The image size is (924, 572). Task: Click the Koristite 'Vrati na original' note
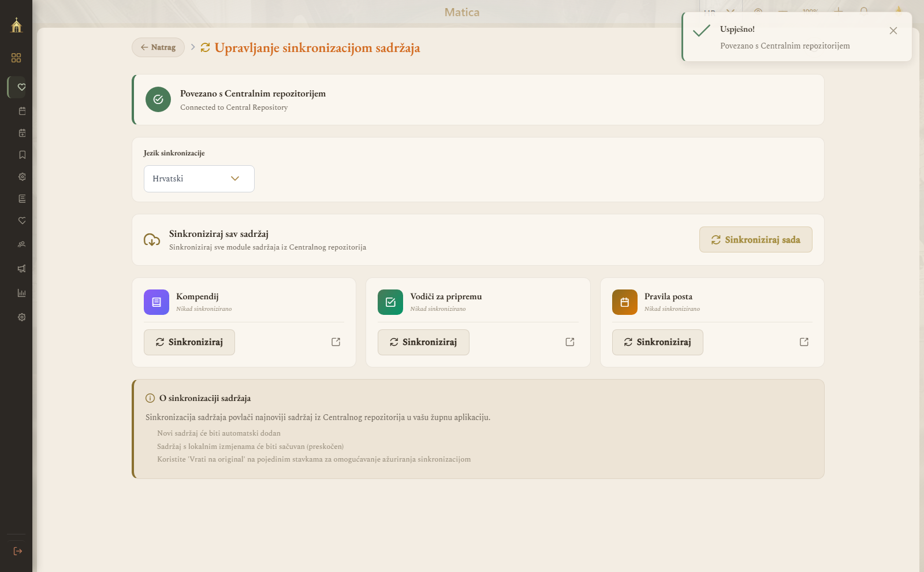[x=314, y=459]
